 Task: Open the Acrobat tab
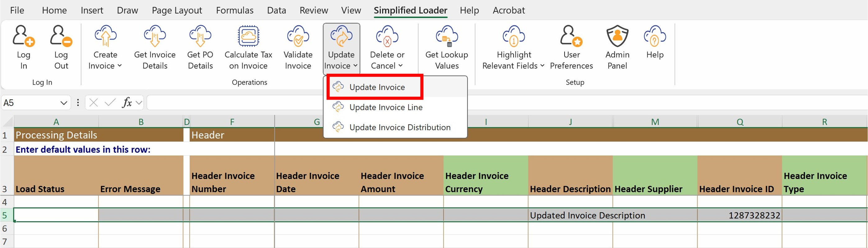[x=508, y=11]
